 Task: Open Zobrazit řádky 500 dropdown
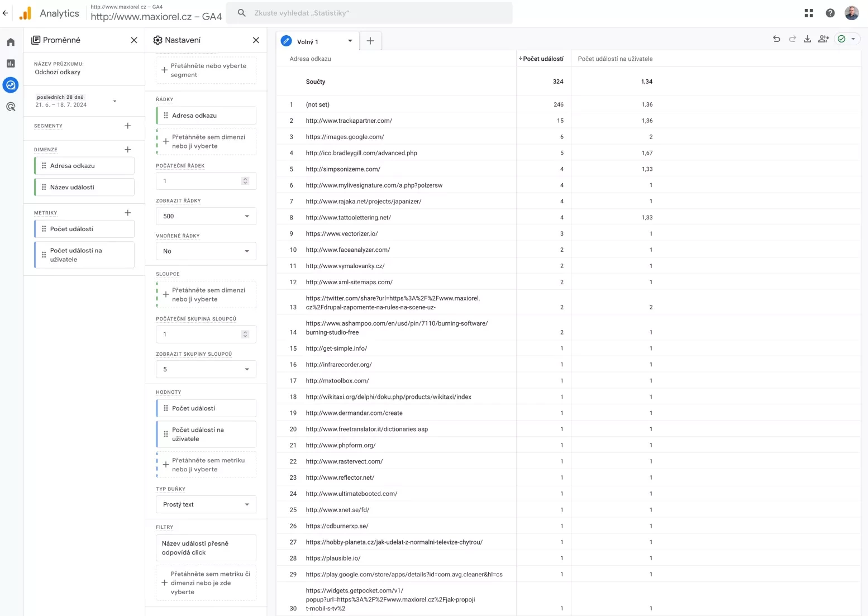point(206,216)
